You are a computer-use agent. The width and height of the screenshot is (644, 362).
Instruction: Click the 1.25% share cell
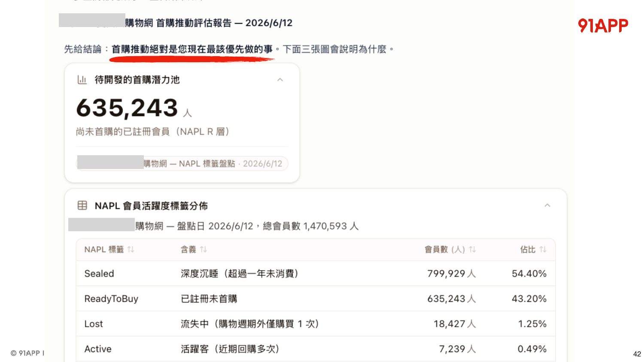(x=532, y=324)
